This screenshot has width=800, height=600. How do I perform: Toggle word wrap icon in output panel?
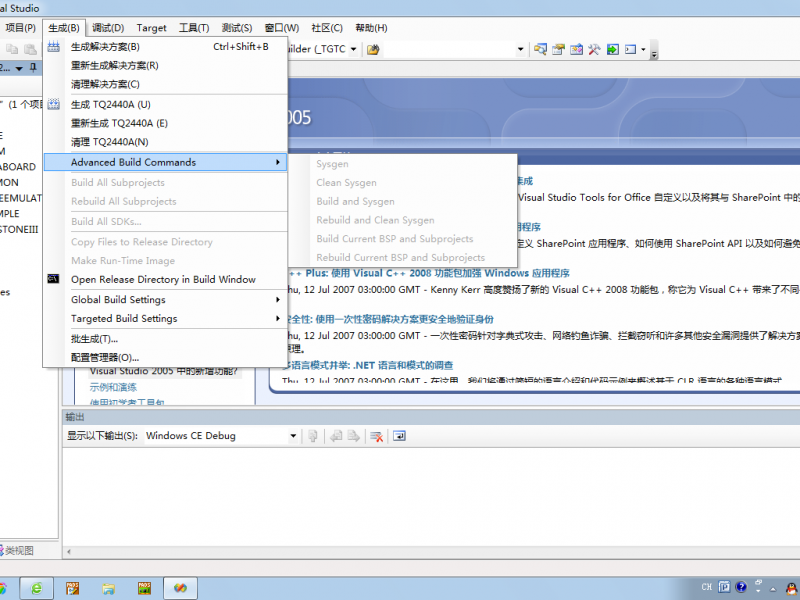point(399,436)
